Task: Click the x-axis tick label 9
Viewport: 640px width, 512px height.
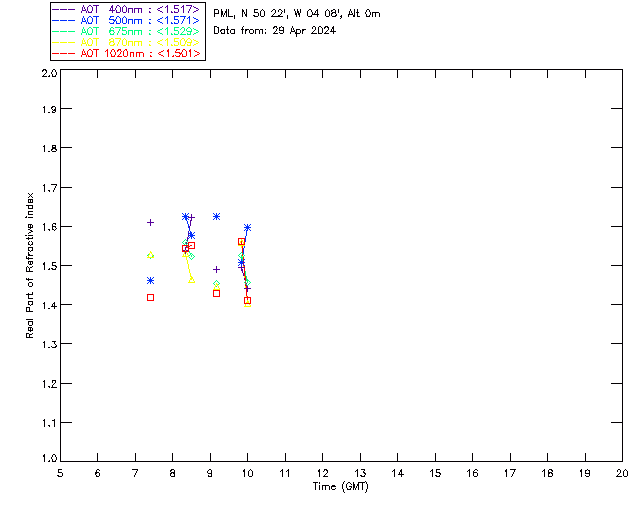Action: click(x=210, y=473)
